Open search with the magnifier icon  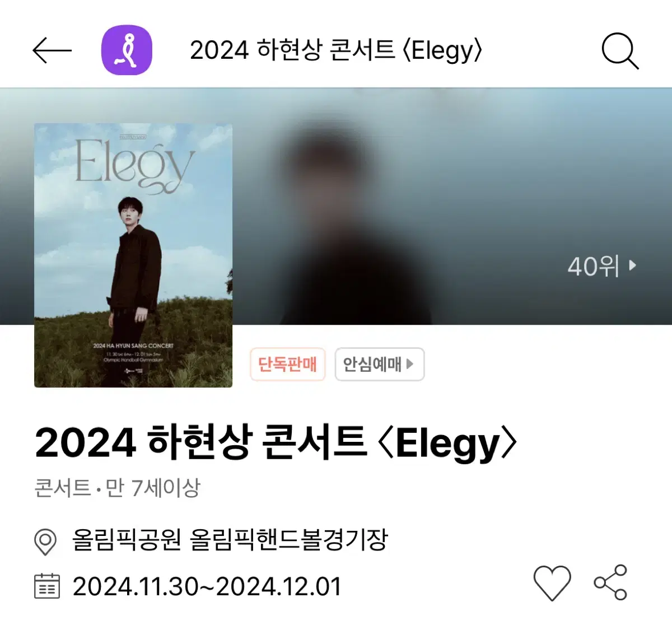620,51
